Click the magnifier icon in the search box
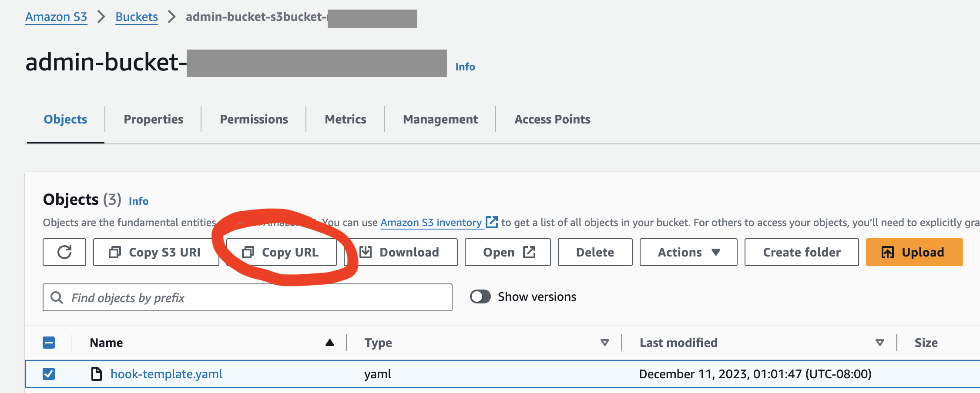The image size is (980, 393). pos(57,297)
